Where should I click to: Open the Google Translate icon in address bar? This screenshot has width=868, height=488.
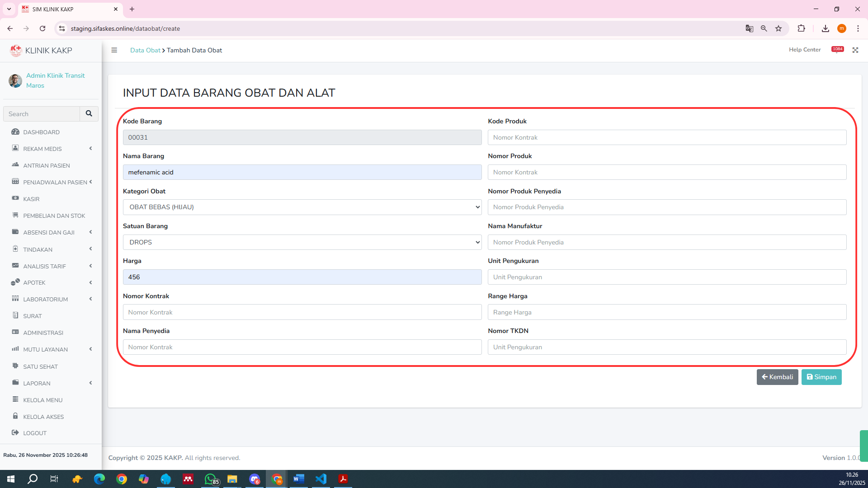coord(749,28)
